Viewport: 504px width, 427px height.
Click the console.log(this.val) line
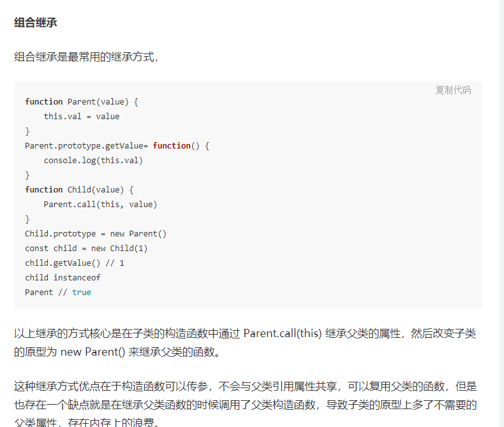[93, 160]
